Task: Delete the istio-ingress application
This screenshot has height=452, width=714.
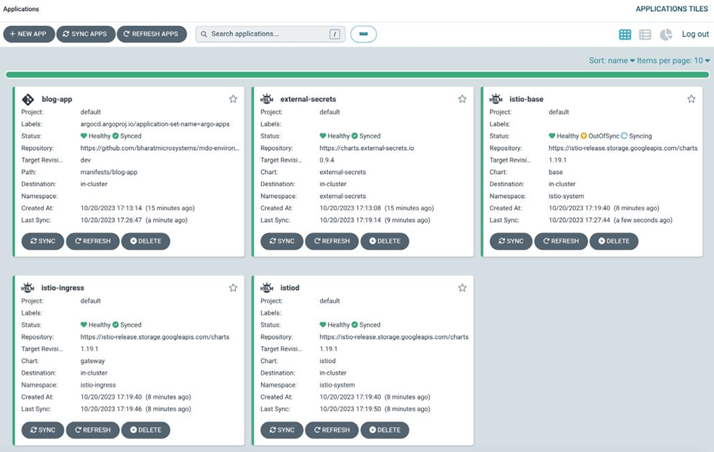Action: [x=146, y=430]
